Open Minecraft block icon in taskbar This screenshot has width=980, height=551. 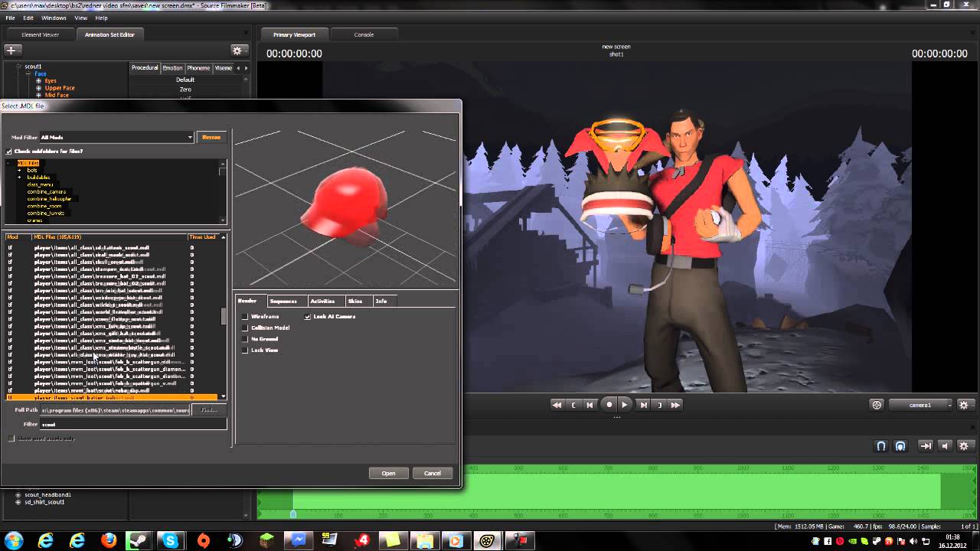click(266, 541)
